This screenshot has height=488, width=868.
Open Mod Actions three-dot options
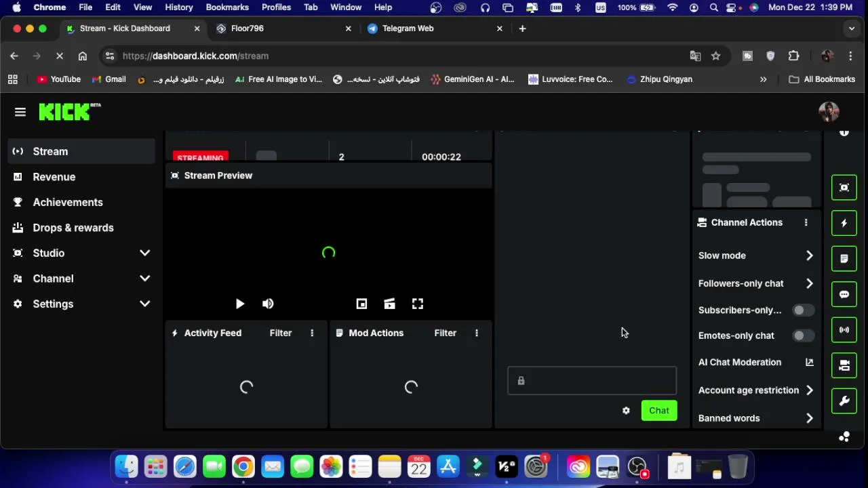(477, 333)
